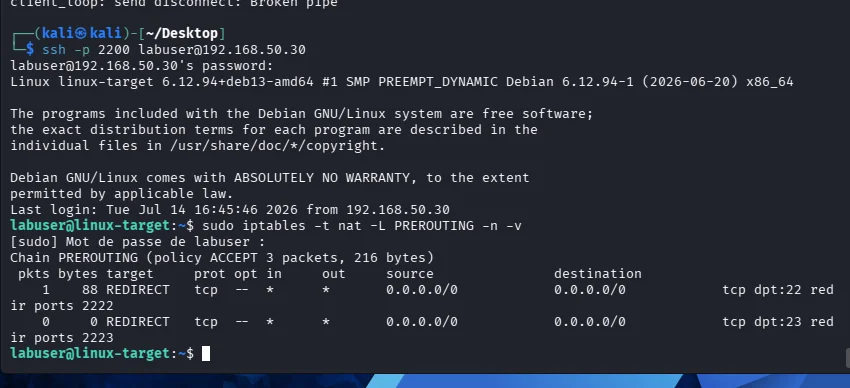This screenshot has height=388, width=850.
Task: Click the '[sudo] Mot de passe de labuser' prompt
Action: coord(137,242)
